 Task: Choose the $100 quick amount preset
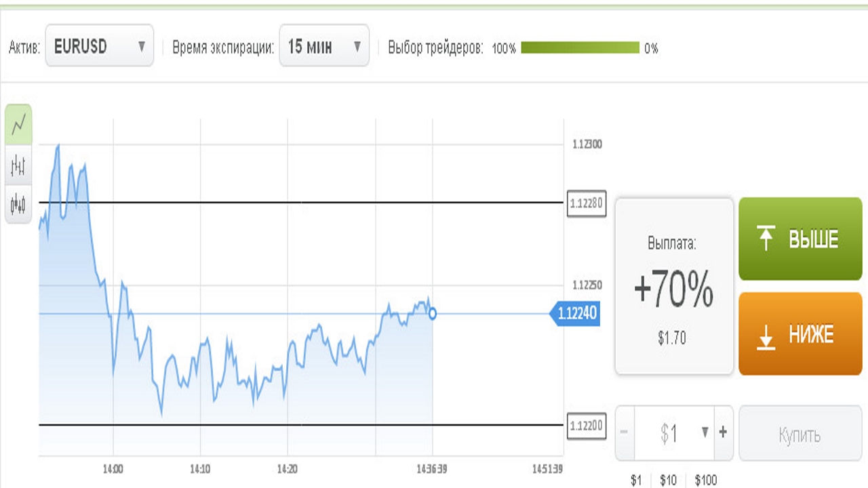705,481
